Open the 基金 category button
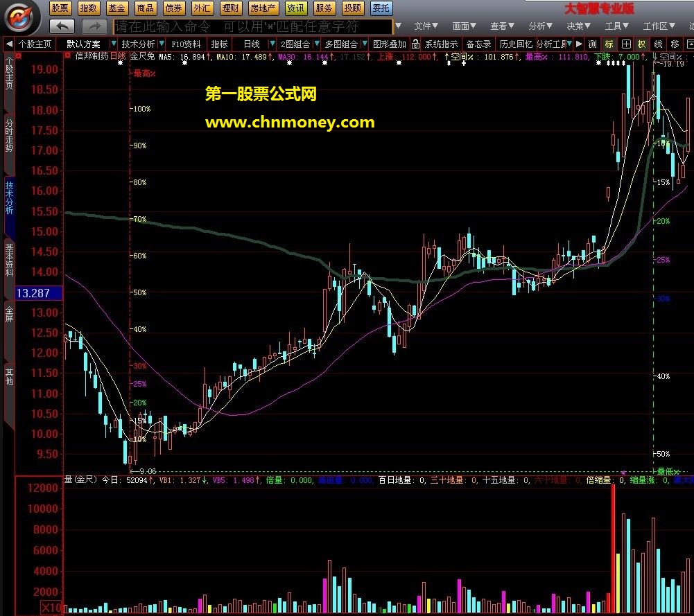694x616 pixels. (117, 8)
